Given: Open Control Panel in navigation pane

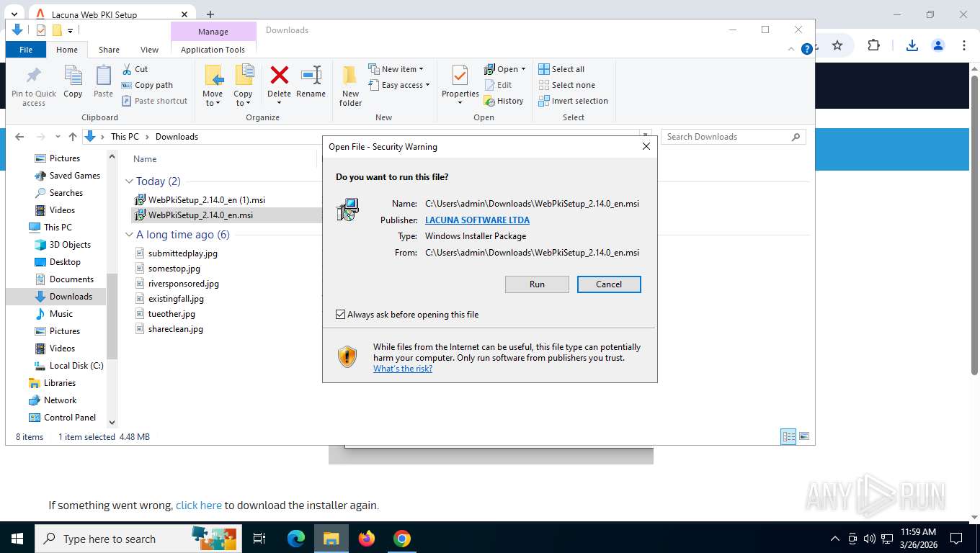Looking at the screenshot, I should [x=70, y=418].
